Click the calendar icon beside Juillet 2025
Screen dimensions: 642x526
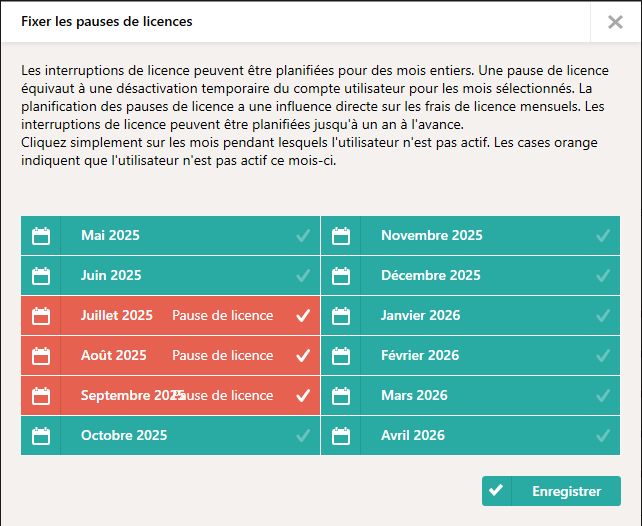tap(41, 316)
